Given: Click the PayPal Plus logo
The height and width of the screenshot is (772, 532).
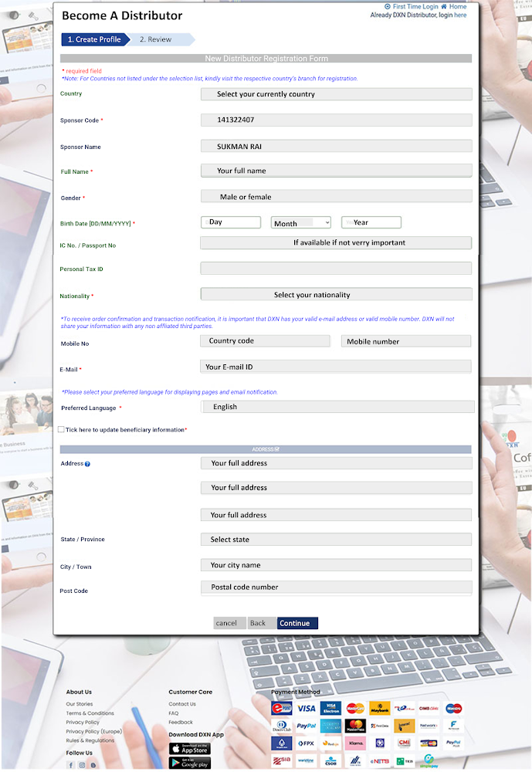Looking at the screenshot, I should click(x=454, y=743).
